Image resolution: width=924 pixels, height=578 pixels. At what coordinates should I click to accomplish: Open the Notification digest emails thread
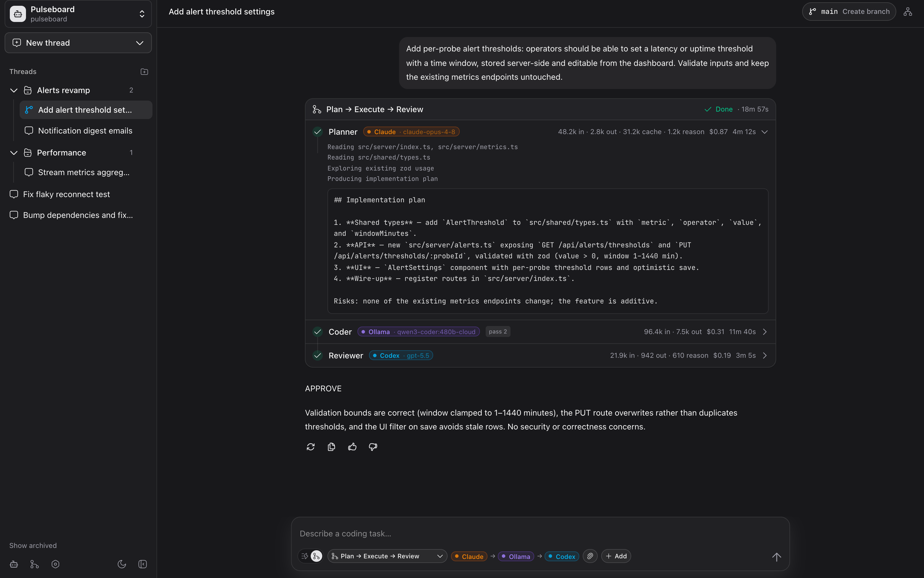(86, 131)
